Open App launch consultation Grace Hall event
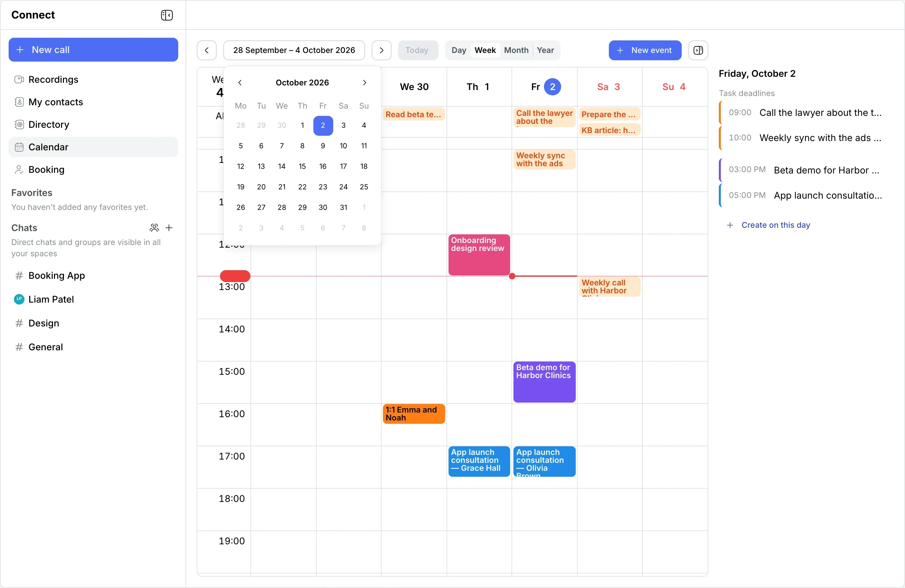This screenshot has width=905, height=588. [x=479, y=461]
